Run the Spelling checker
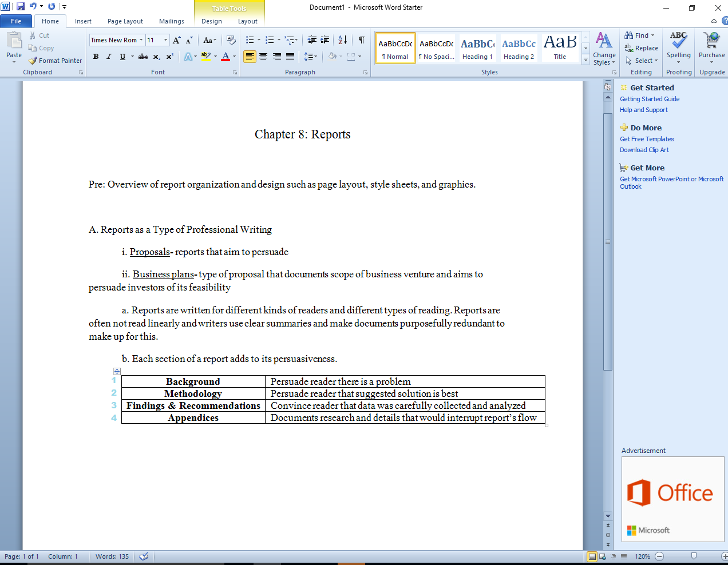The image size is (728, 565). (678, 46)
